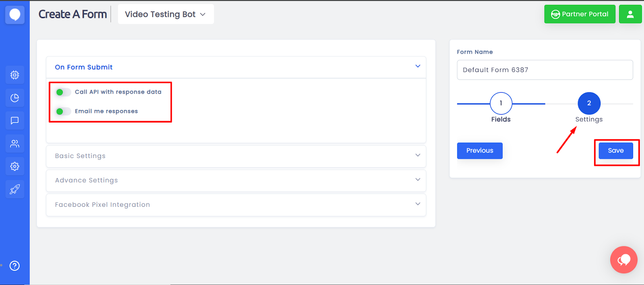Go to step 1 Fields
The width and height of the screenshot is (644, 285).
tap(501, 104)
